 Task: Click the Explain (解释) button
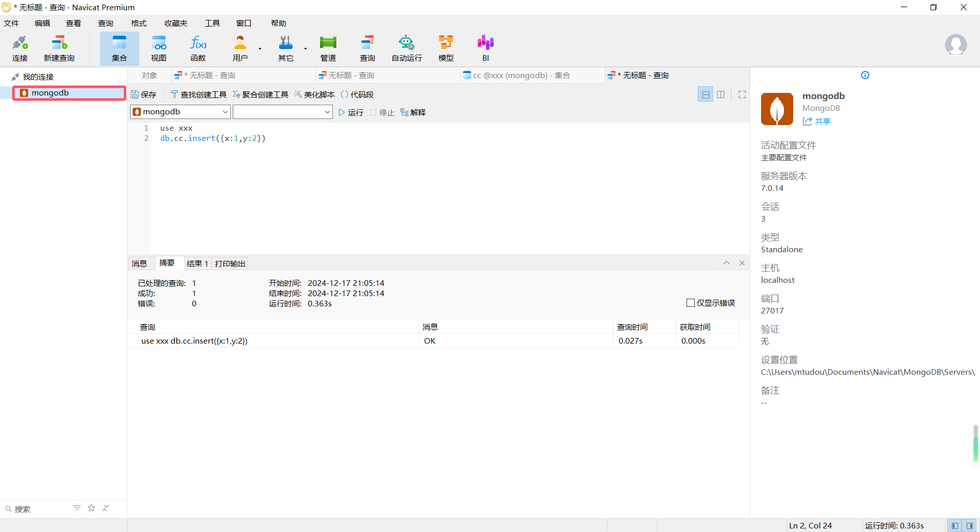click(x=413, y=112)
